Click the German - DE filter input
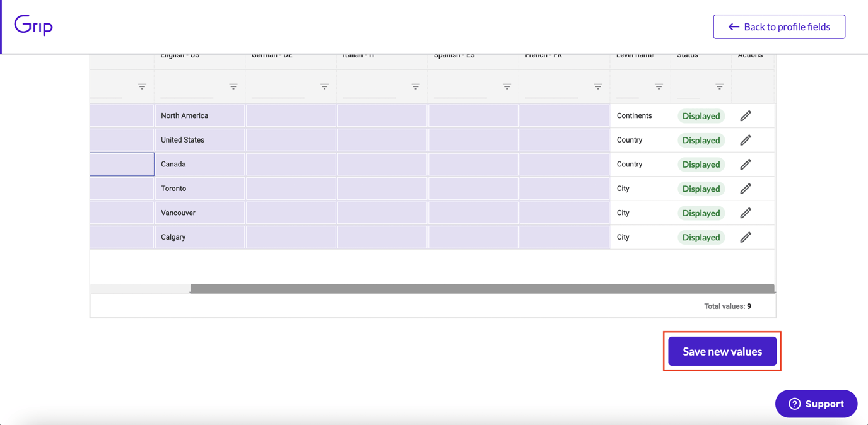 pos(278,87)
